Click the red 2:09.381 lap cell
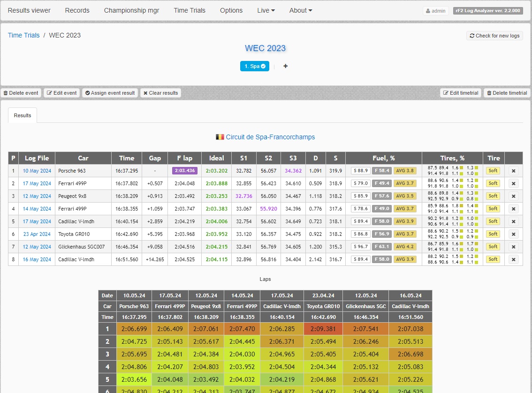This screenshot has height=393, width=532. click(323, 329)
